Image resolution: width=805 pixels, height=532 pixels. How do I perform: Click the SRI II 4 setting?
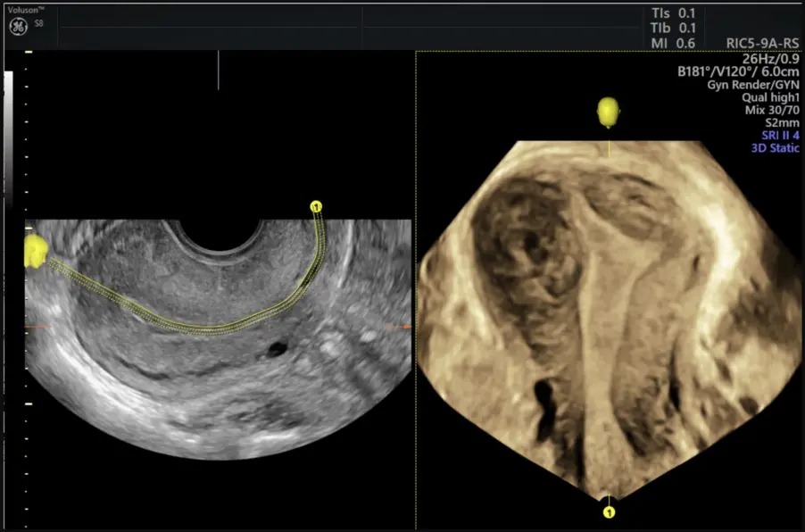tap(780, 136)
